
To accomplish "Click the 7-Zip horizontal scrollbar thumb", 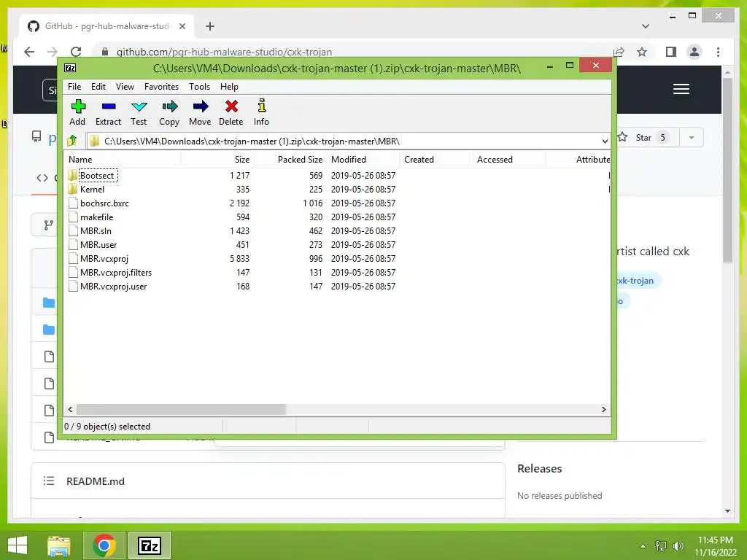I will pos(181,410).
